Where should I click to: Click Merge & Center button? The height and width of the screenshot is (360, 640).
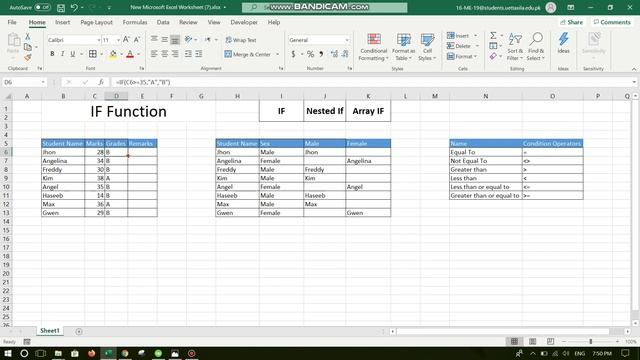[x=248, y=54]
